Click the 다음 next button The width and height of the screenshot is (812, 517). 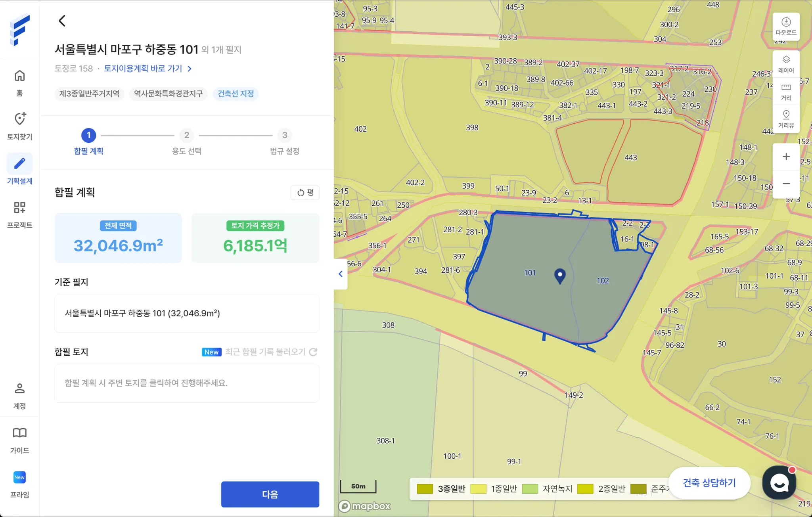click(x=270, y=494)
